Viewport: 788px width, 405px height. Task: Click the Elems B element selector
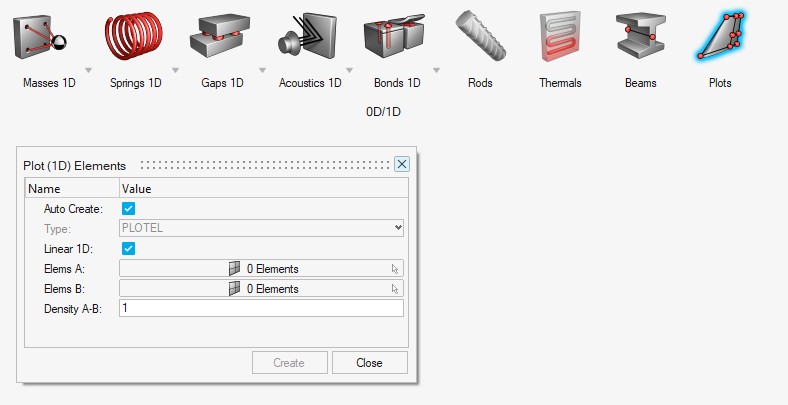[261, 289]
